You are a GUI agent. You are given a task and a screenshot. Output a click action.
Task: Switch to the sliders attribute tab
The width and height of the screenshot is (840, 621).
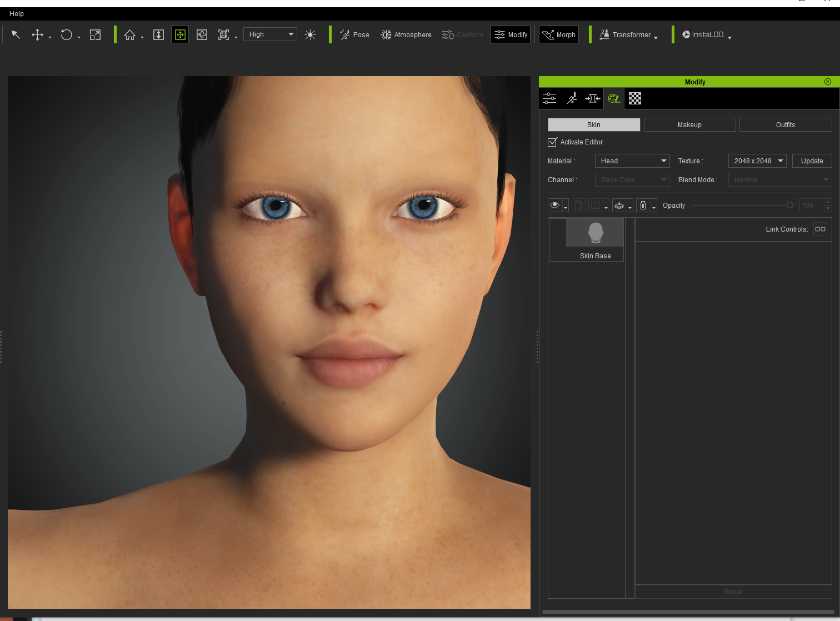pyautogui.click(x=549, y=98)
